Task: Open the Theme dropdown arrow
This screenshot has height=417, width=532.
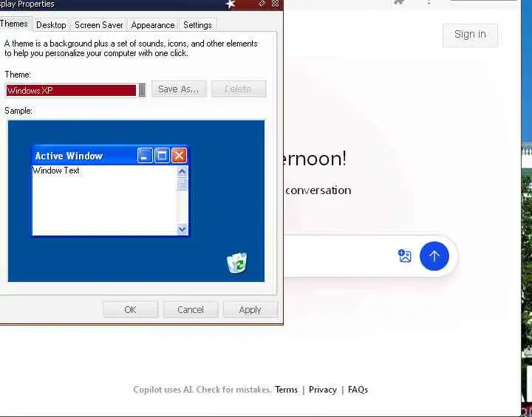Action: point(143,90)
